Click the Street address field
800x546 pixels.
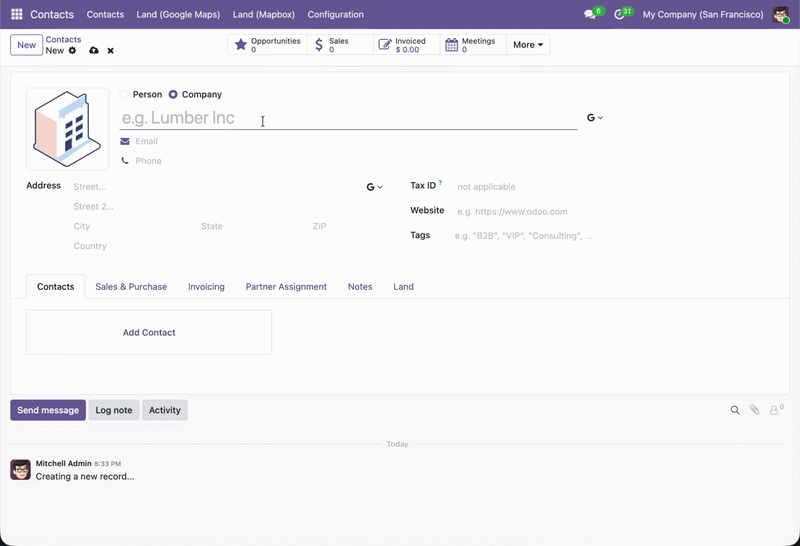(x=217, y=187)
